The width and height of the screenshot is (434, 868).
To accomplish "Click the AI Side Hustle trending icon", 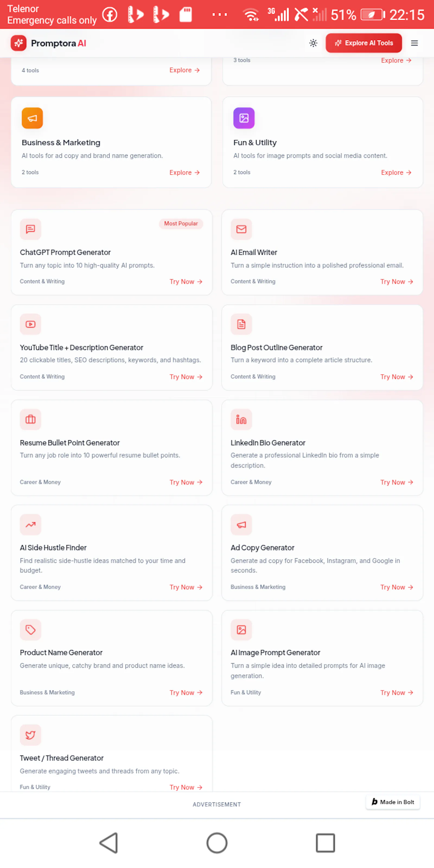I will coord(31,525).
